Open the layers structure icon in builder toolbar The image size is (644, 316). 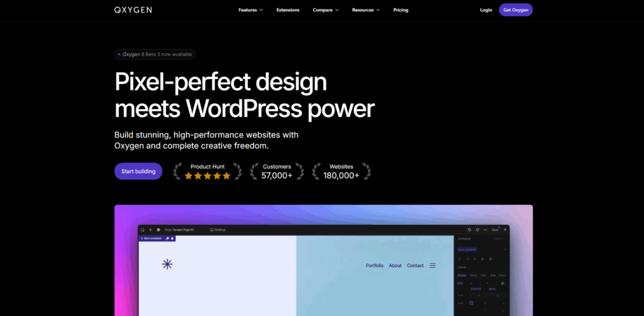[x=158, y=230]
